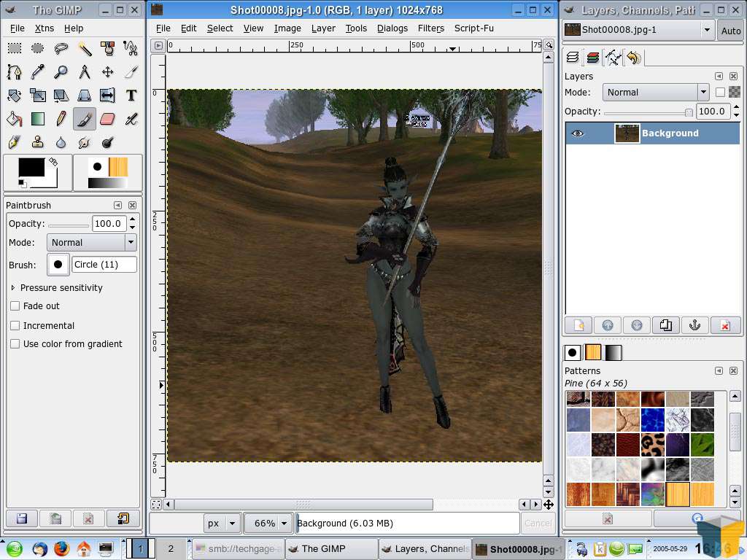Select the Scissors Select tool
Screen dimensions: 747x560
point(131,48)
